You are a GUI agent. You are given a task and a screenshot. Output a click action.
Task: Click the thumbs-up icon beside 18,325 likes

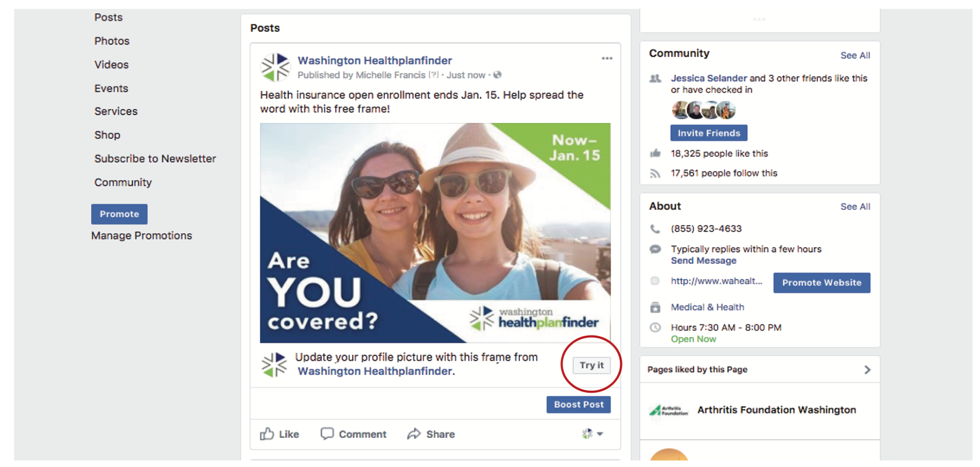(655, 153)
